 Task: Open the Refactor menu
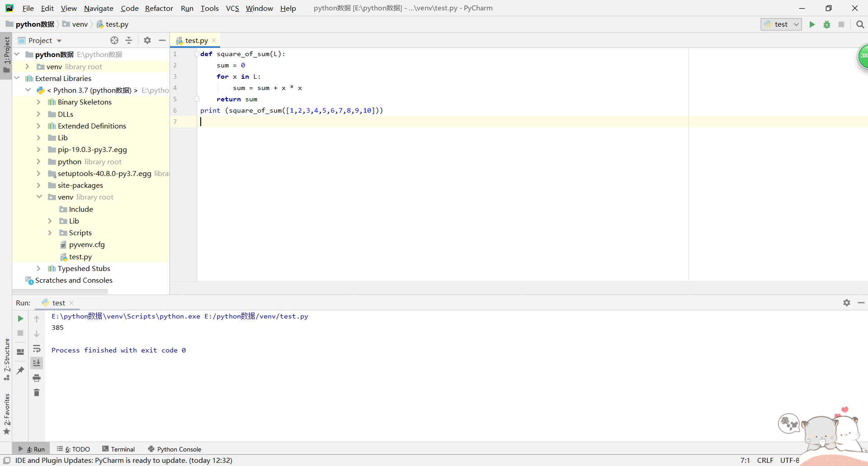159,8
